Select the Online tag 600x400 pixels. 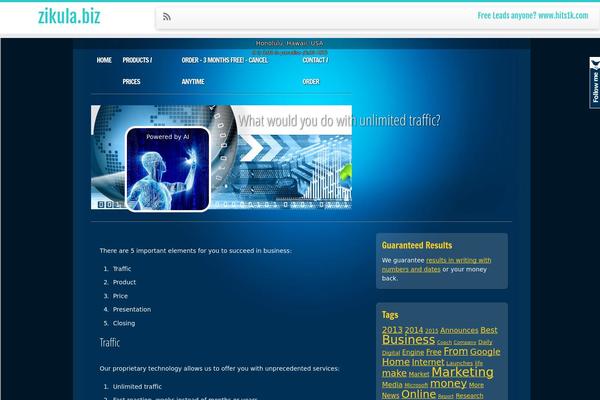pyautogui.click(x=418, y=394)
